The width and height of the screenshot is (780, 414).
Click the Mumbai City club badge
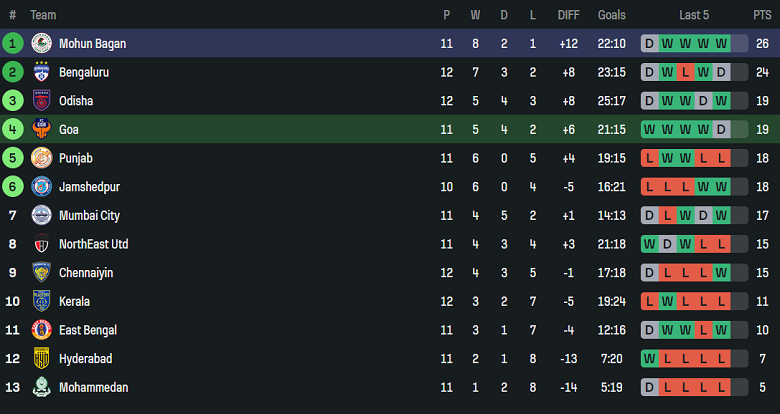tap(42, 215)
